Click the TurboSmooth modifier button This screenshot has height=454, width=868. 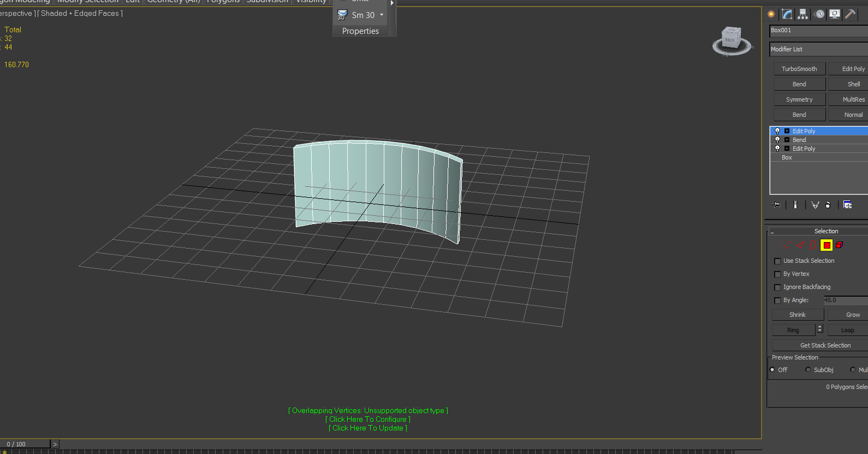point(799,69)
